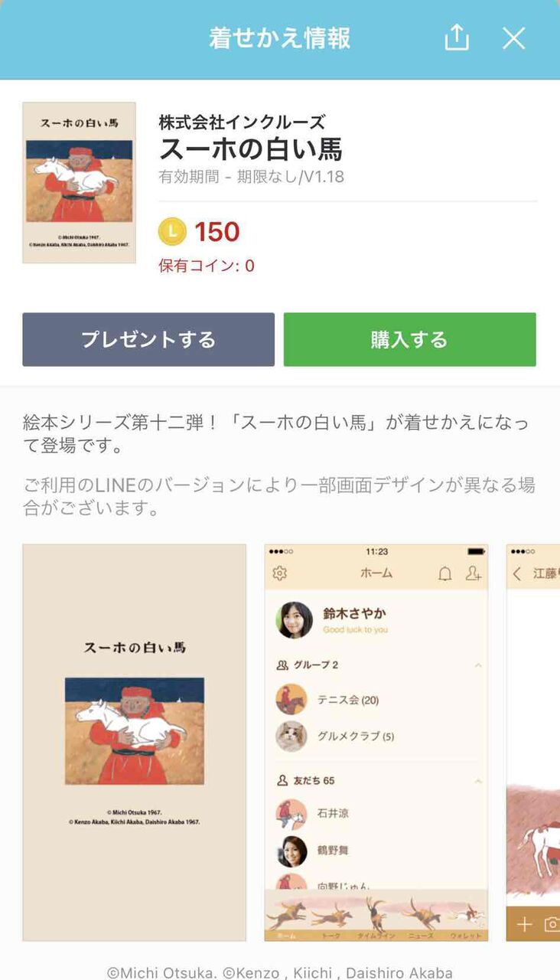Collapse 友だち 65 section chevron
Image resolution: width=560 pixels, height=980 pixels.
tap(478, 781)
